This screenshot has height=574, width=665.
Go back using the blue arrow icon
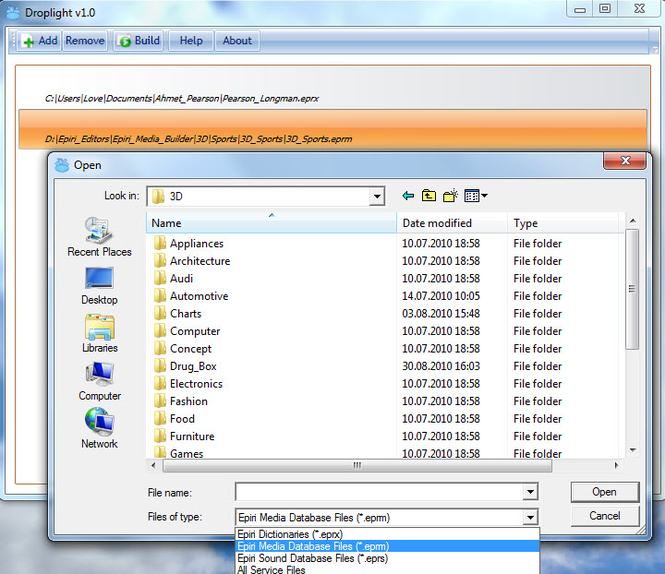click(x=408, y=196)
